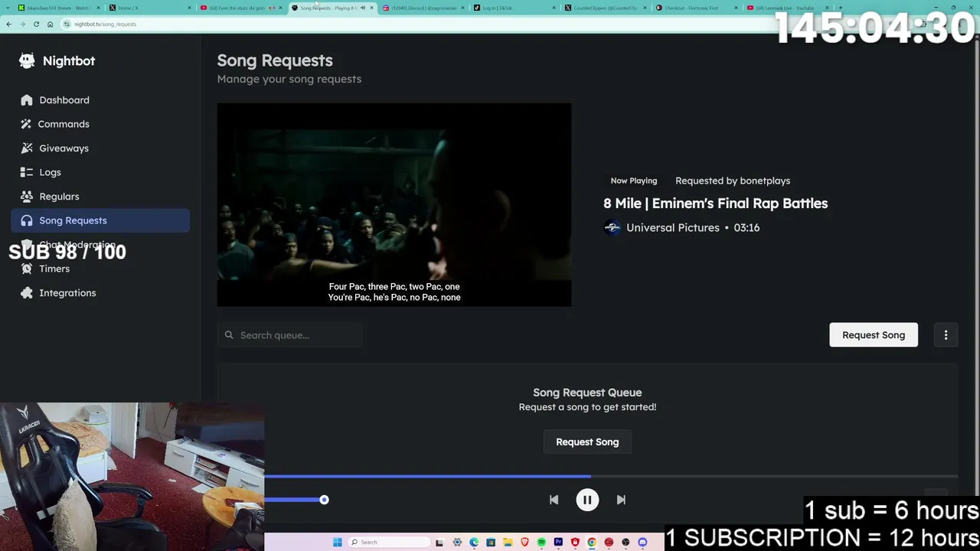The image size is (980, 551).
Task: Click the browser home button
Action: click(50, 24)
